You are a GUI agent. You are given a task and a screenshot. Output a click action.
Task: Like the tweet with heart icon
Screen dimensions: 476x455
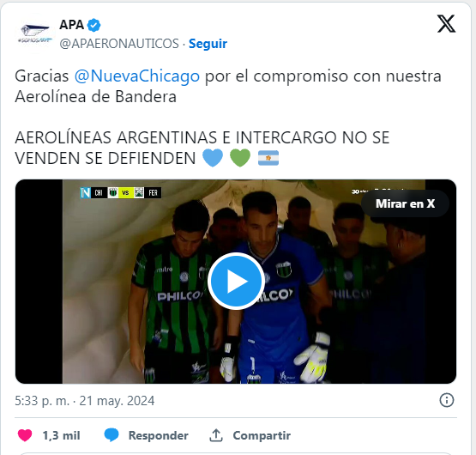[x=25, y=435]
